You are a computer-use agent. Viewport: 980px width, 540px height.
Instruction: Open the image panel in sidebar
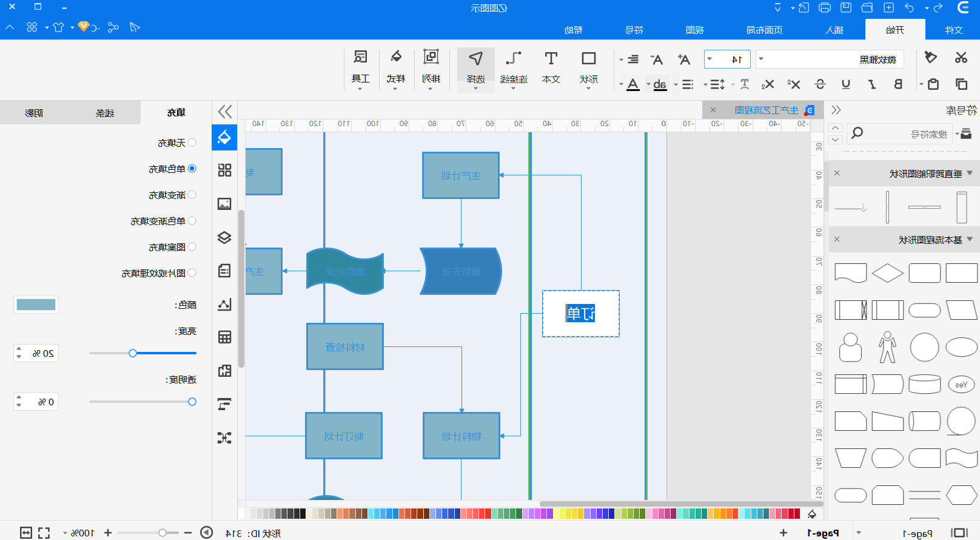(224, 204)
